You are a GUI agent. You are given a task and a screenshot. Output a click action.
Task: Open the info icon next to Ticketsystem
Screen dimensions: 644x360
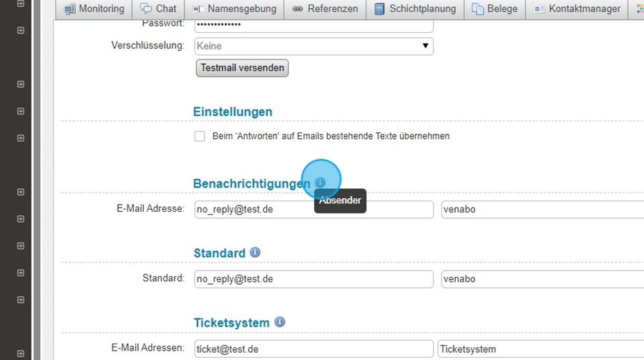(x=280, y=322)
